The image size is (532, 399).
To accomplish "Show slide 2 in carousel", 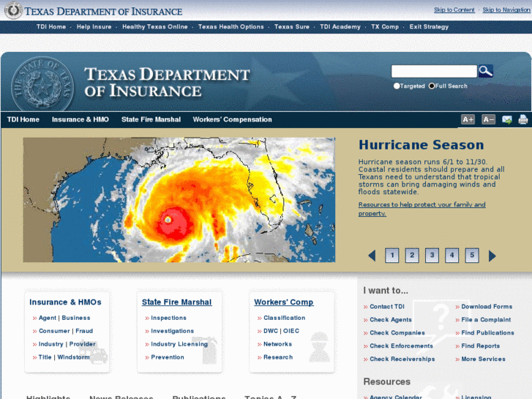I will [x=412, y=256].
